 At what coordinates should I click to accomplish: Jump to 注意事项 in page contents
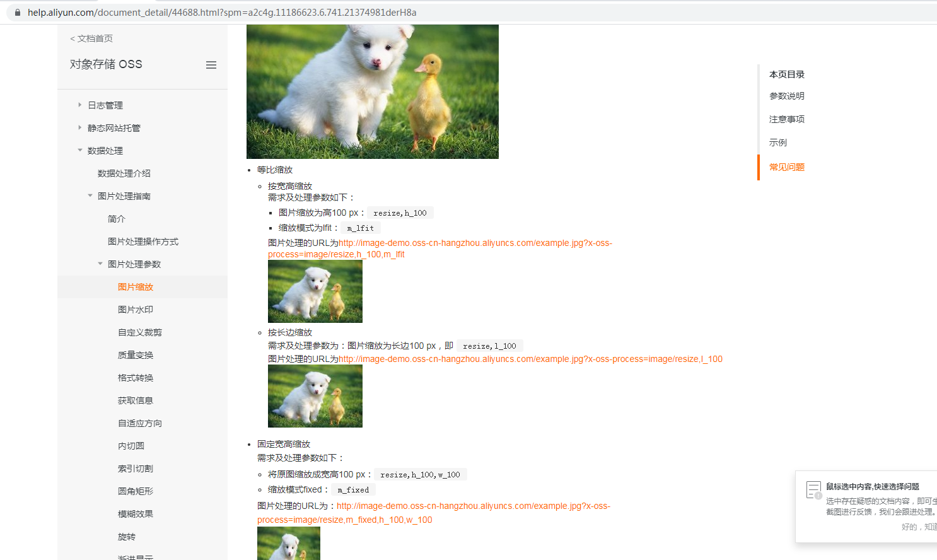(787, 119)
